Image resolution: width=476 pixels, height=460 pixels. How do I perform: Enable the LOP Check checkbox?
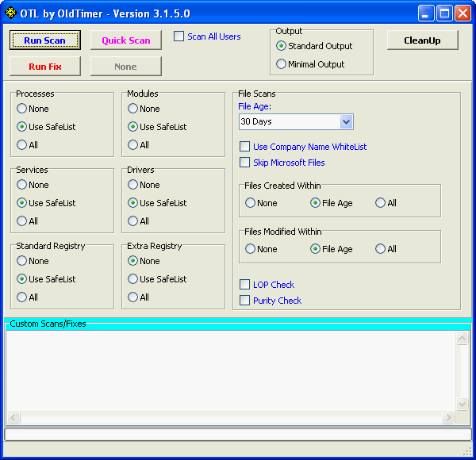tap(244, 285)
